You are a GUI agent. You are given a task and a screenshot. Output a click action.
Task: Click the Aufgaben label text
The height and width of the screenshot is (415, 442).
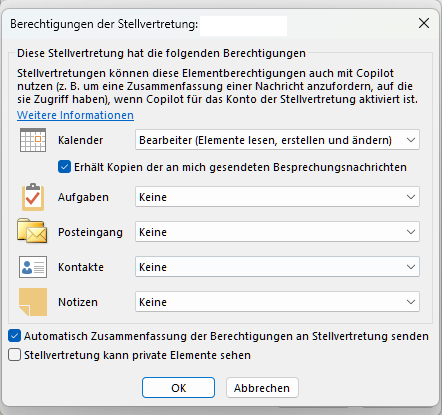(x=83, y=197)
